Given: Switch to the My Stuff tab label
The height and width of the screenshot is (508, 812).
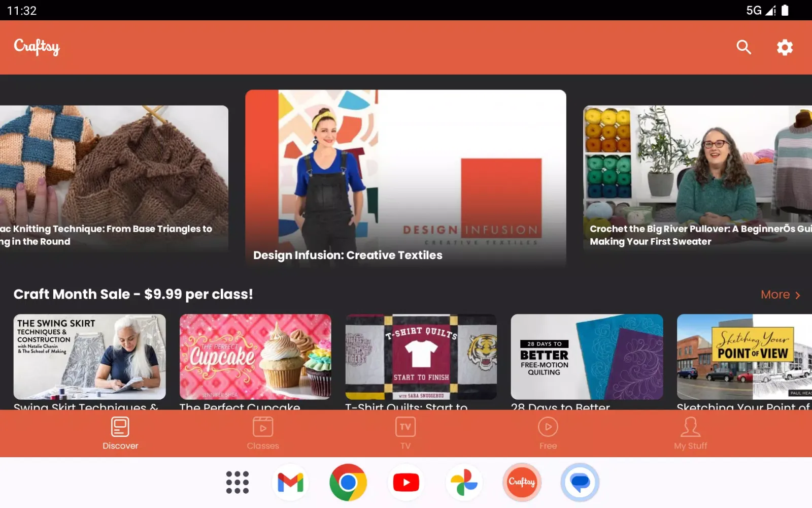Looking at the screenshot, I should (691, 446).
